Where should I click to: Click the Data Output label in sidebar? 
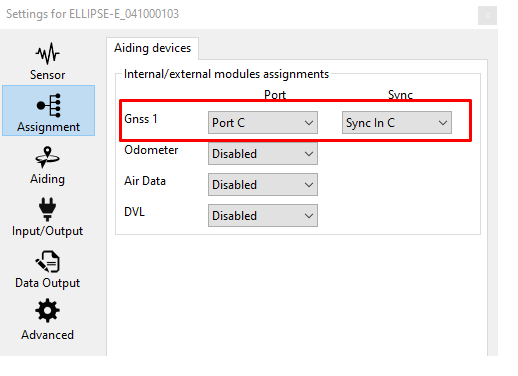tap(48, 283)
